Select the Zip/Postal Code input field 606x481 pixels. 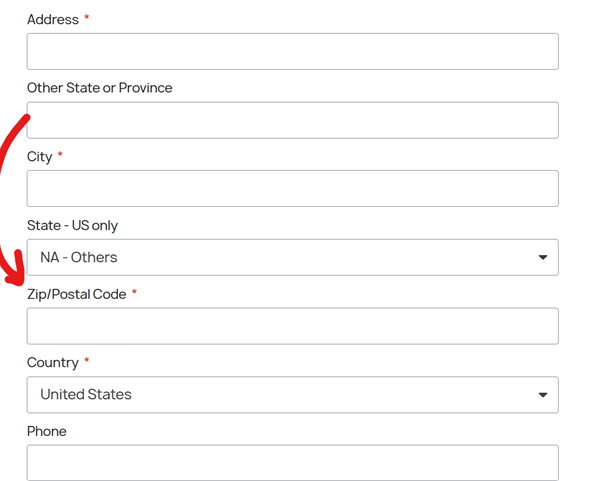292,327
